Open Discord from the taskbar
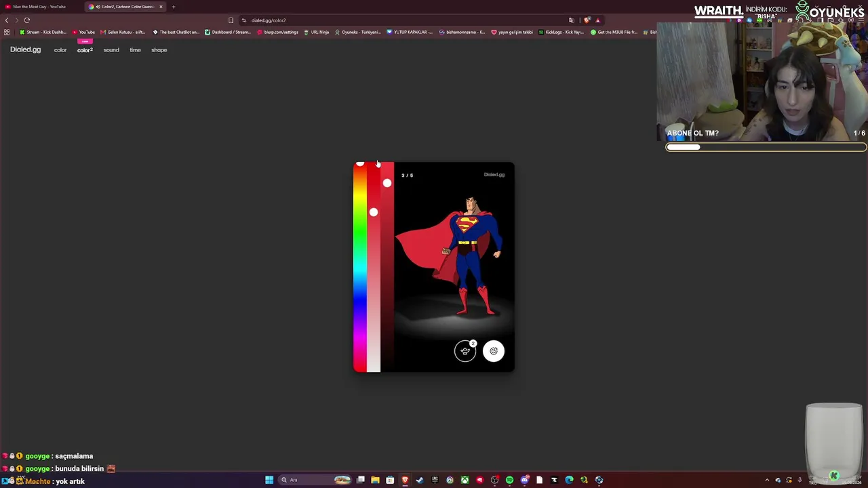This screenshot has height=488, width=868. 524,480
